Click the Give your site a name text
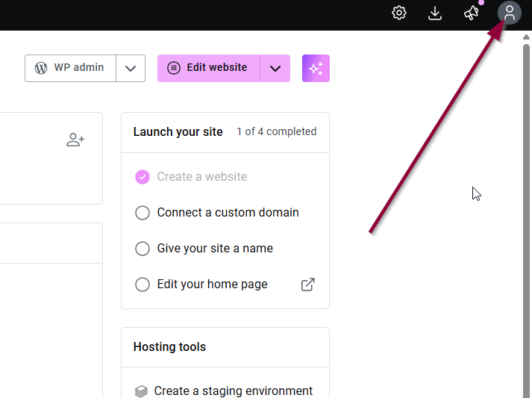 pos(215,249)
